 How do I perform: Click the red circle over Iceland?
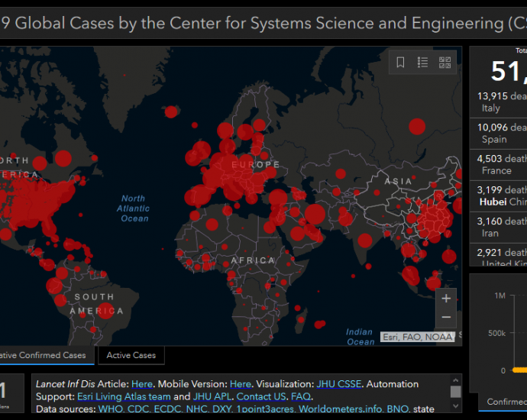click(171, 111)
